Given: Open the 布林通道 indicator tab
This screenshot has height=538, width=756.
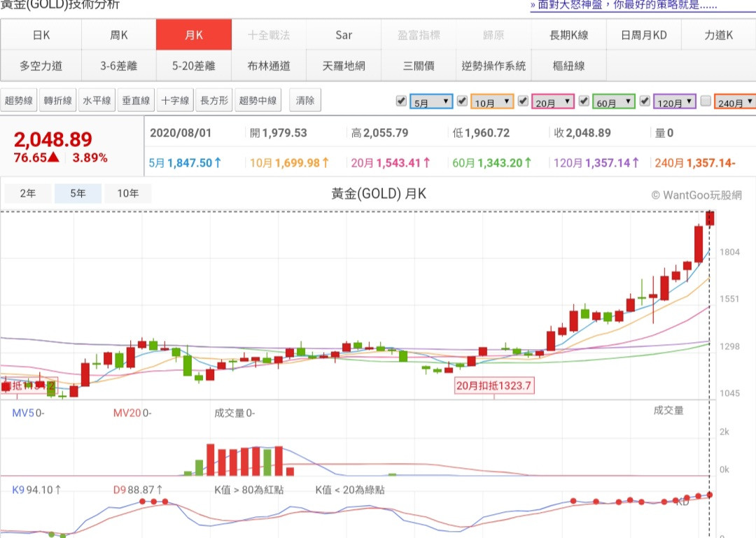Looking at the screenshot, I should (268, 66).
